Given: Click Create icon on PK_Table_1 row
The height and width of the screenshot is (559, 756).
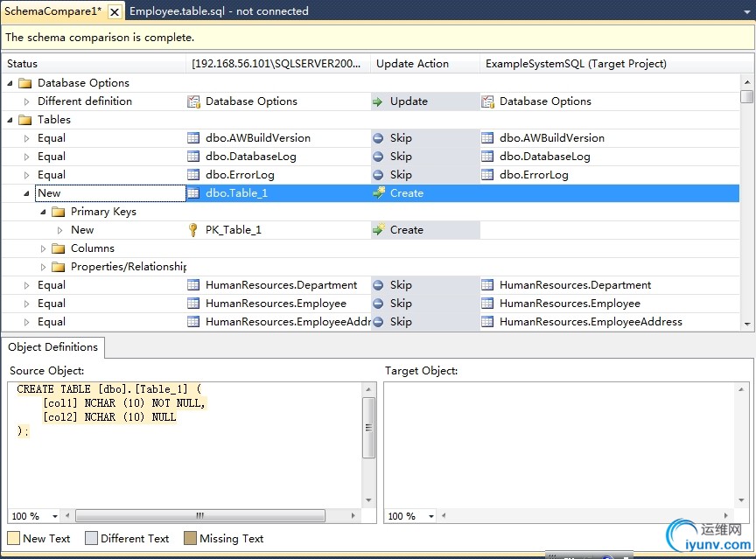Looking at the screenshot, I should tap(379, 229).
